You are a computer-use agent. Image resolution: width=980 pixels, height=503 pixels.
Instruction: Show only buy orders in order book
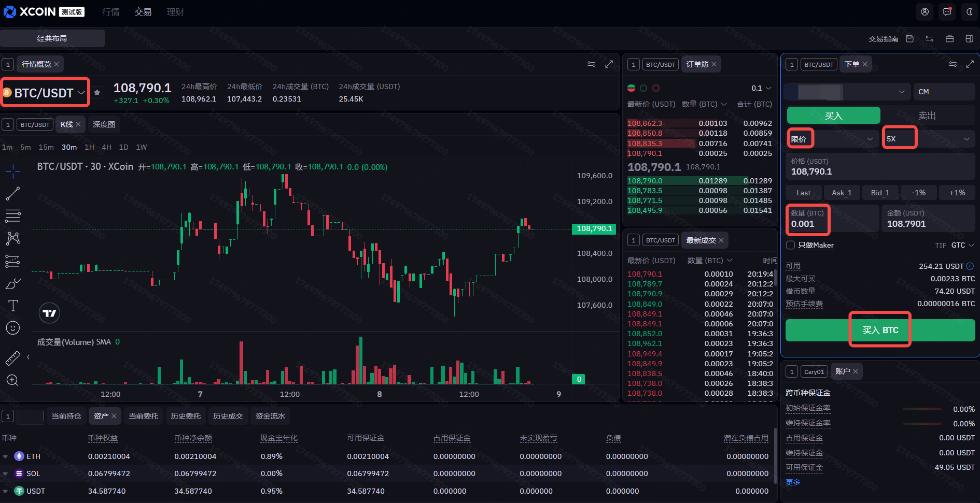(643, 88)
